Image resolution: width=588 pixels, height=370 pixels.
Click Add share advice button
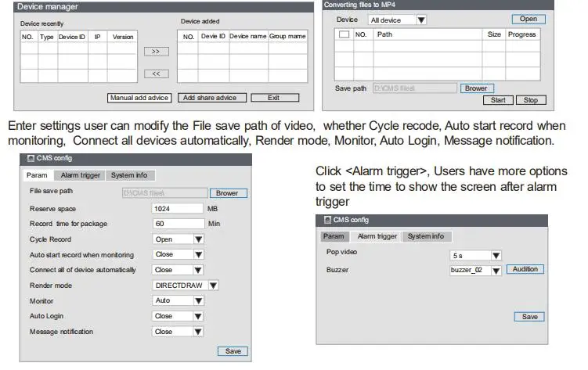click(212, 98)
